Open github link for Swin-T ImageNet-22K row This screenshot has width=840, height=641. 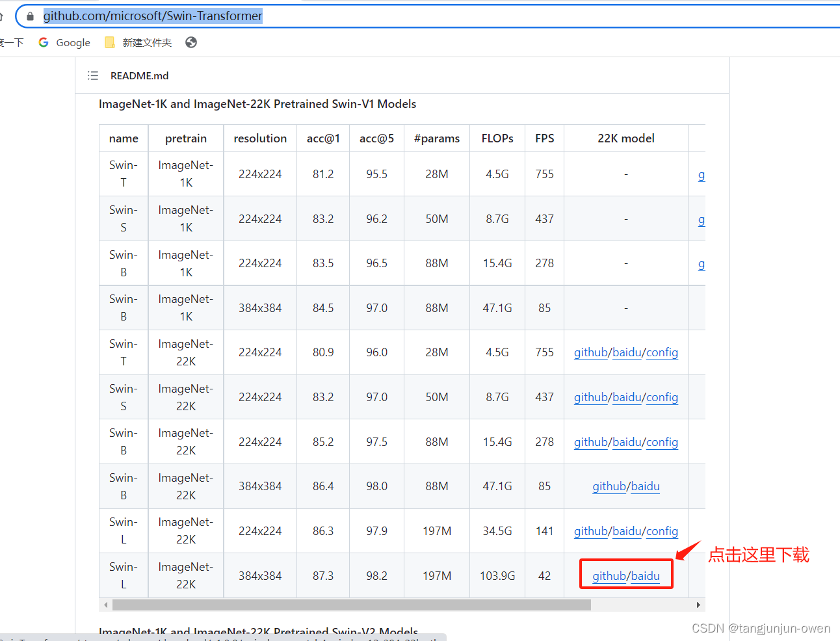point(591,352)
